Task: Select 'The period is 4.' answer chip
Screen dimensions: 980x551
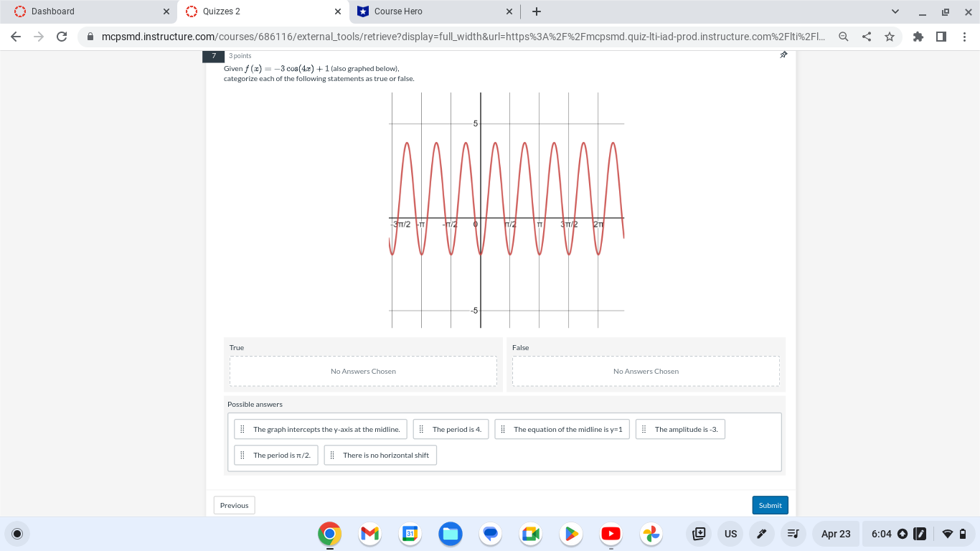Action: point(451,430)
